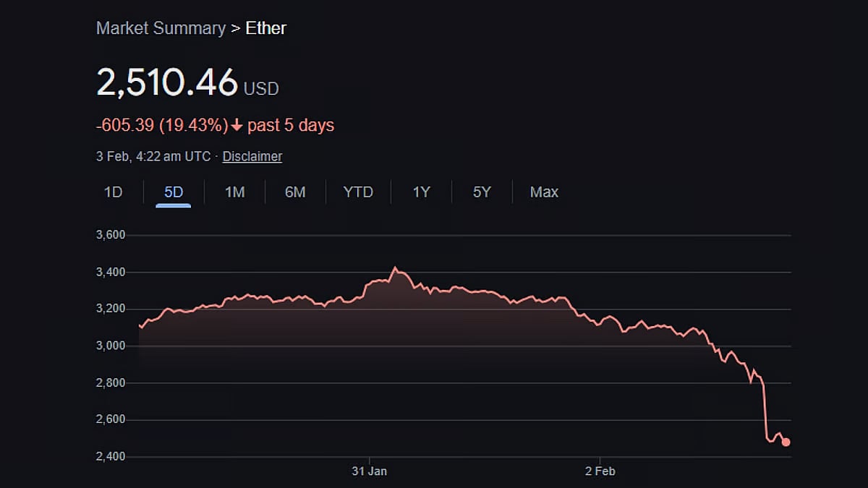Select the YTD range tab
This screenshot has width=868, height=488.
click(x=358, y=192)
